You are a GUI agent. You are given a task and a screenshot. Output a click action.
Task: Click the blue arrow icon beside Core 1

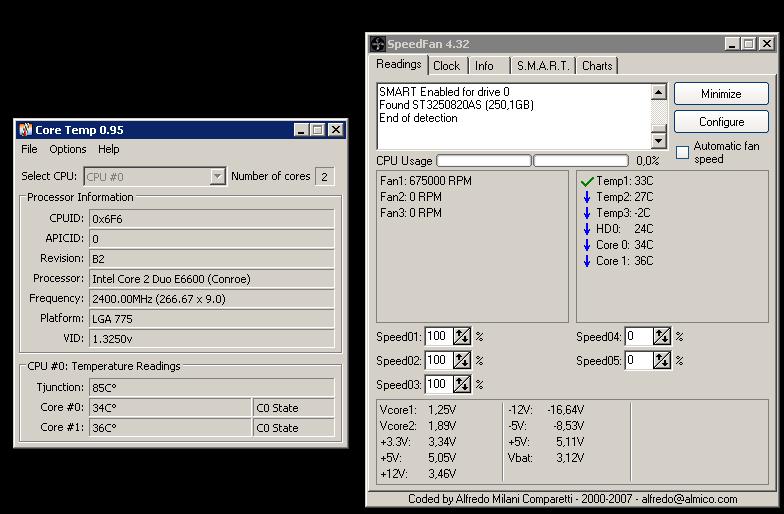[x=587, y=261]
